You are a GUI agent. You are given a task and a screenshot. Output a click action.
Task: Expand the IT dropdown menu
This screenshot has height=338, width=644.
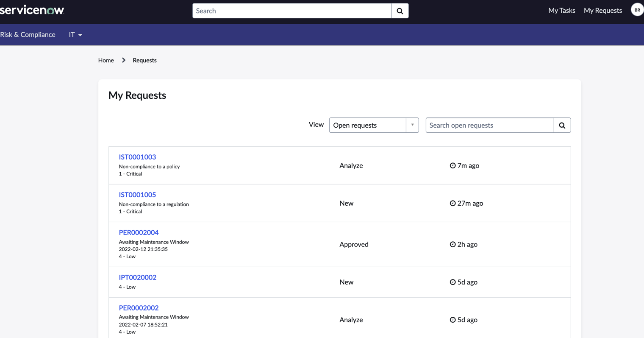click(75, 35)
